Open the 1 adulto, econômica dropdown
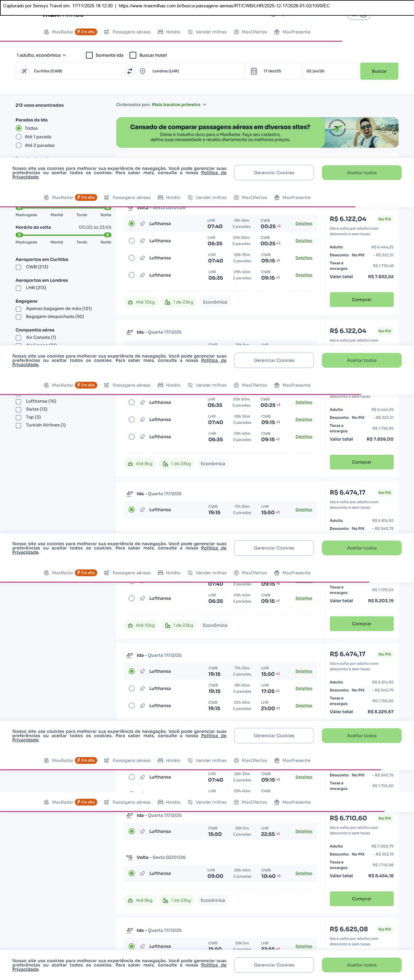 coord(41,55)
